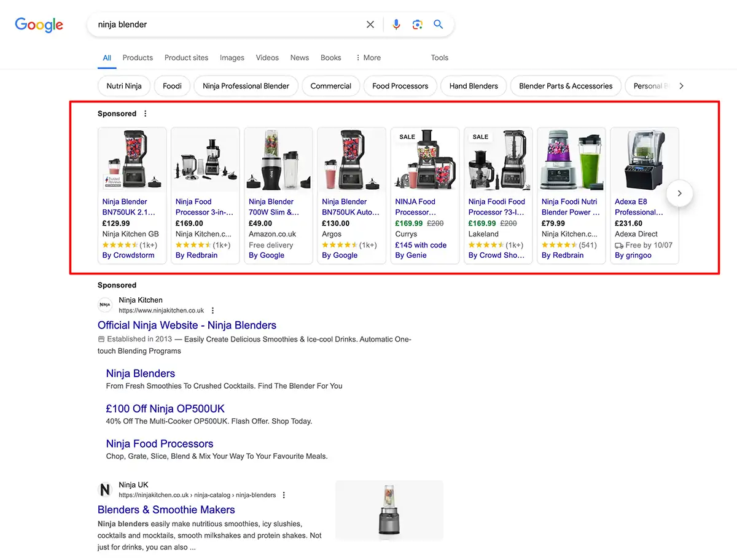
Task: Advance the product carousel with right arrow
Action: tap(679, 193)
